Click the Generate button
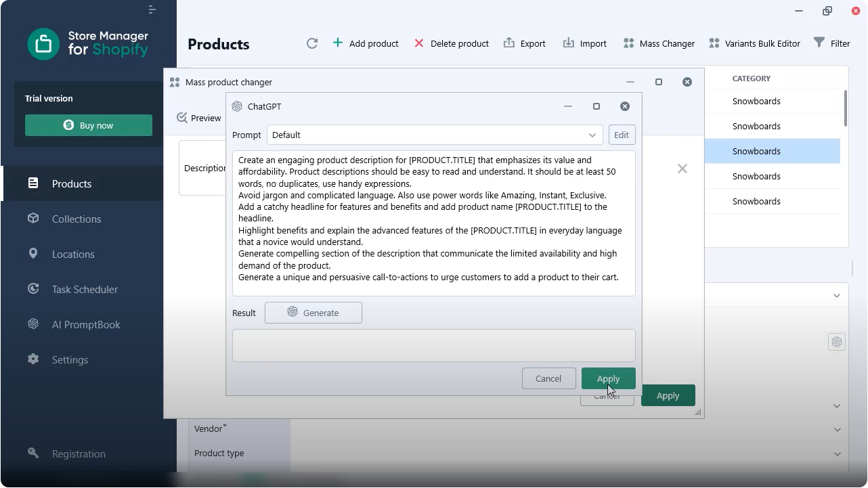Screen dimensions: 868x488 (313, 313)
